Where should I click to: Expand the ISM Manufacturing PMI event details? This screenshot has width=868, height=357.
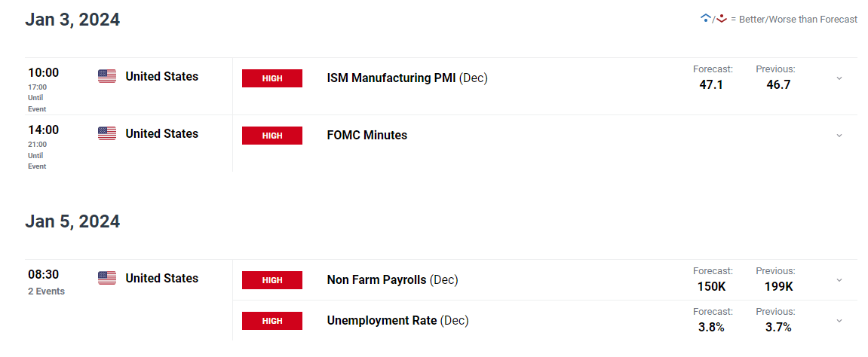click(x=839, y=78)
